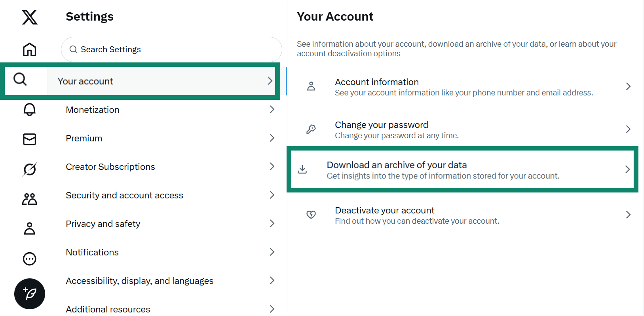Open Account information option
The height and width of the screenshot is (316, 644).
click(x=463, y=87)
